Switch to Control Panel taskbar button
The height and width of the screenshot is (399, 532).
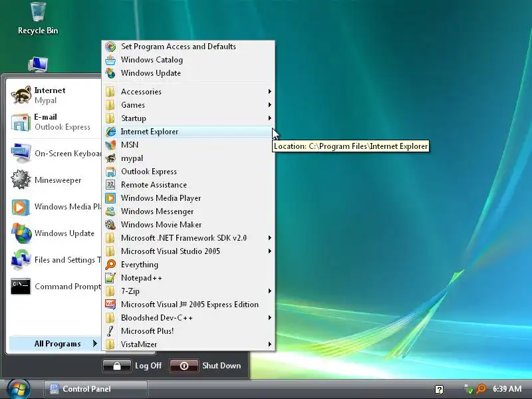(96, 389)
